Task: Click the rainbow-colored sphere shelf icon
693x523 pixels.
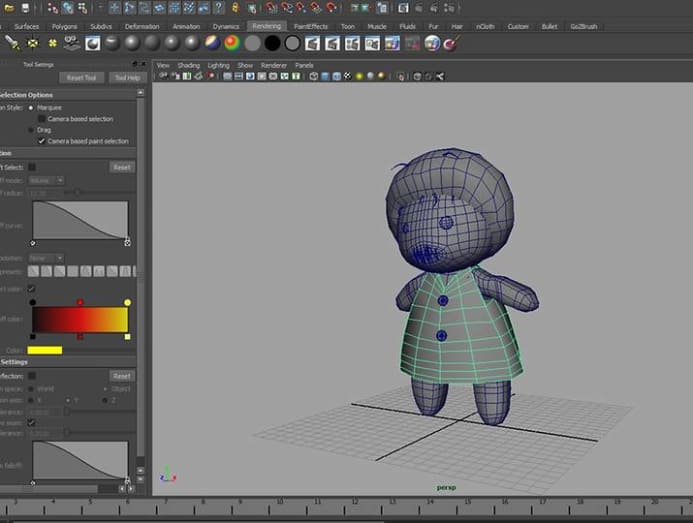Action: [232, 43]
